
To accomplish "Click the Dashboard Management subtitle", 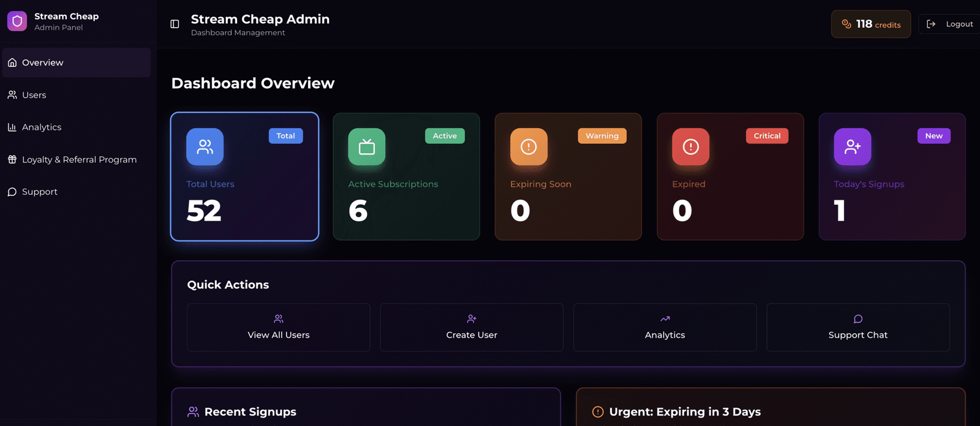I will (238, 33).
